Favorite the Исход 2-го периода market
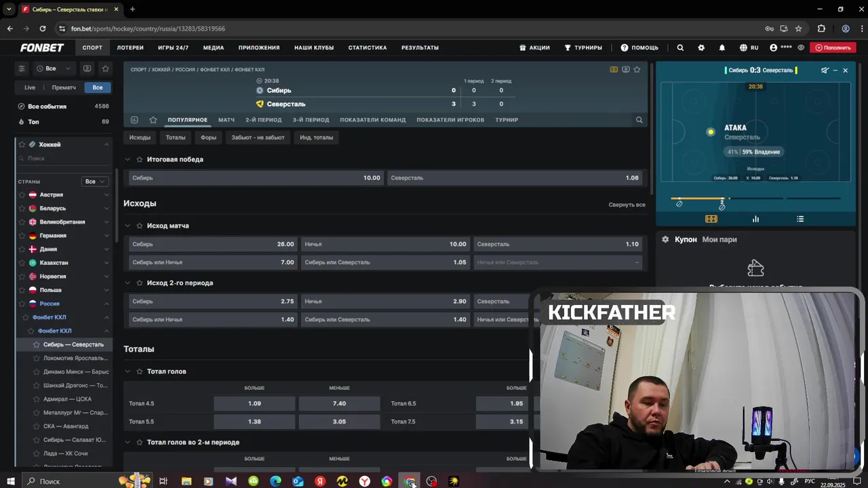Image resolution: width=868 pixels, height=488 pixels. click(140, 283)
